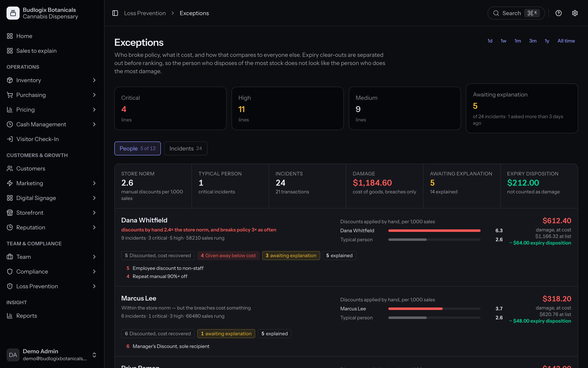Viewport: 588px width, 368px height.
Task: Switch to the Incidents tab
Action: [186, 148]
